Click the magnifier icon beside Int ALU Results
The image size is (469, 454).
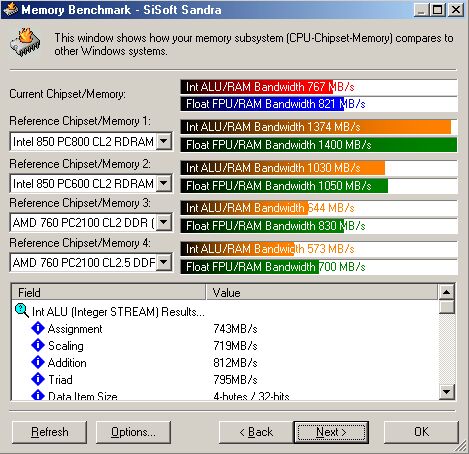22,310
